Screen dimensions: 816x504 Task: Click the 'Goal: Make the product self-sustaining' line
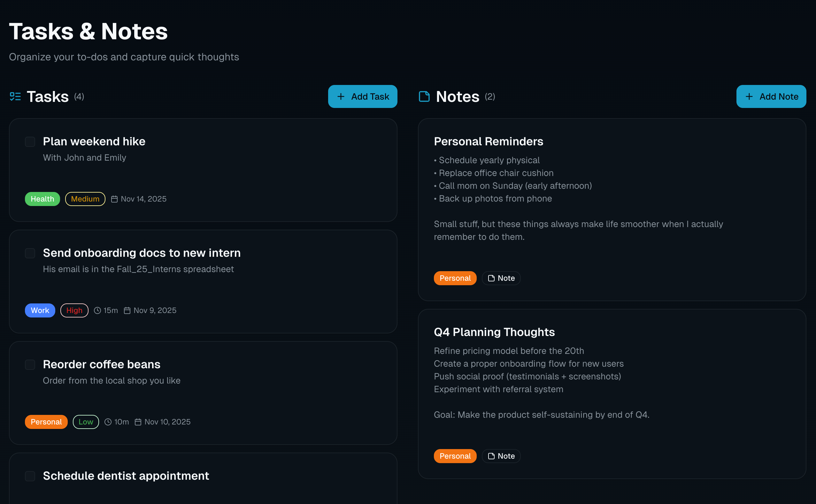[542, 415]
